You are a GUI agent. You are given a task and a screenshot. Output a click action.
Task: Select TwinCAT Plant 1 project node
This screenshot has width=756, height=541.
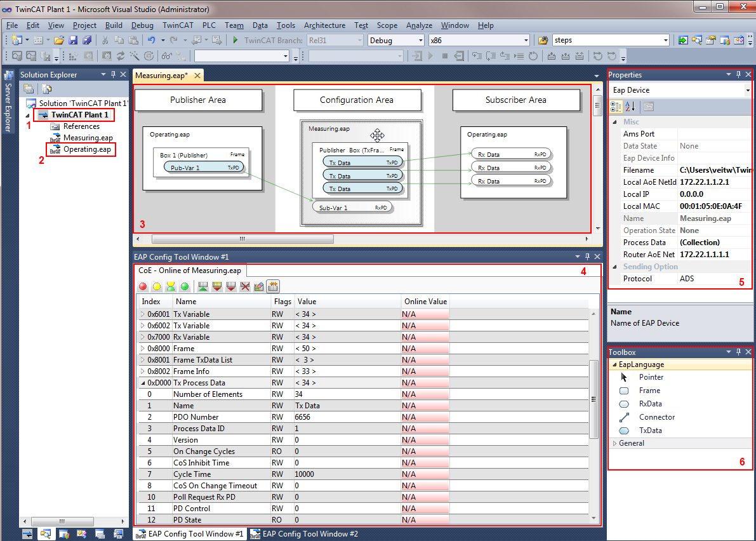[79, 115]
